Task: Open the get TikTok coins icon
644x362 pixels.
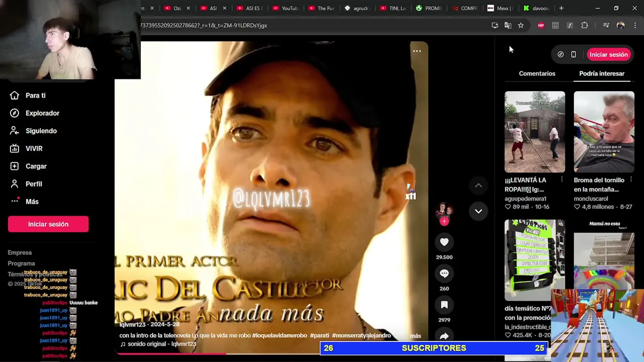Action: tap(560, 54)
